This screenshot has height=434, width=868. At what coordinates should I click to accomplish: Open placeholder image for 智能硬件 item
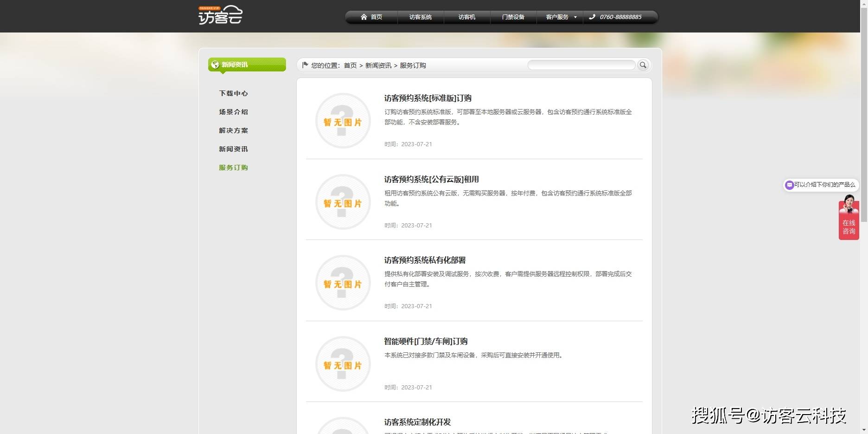[343, 364]
